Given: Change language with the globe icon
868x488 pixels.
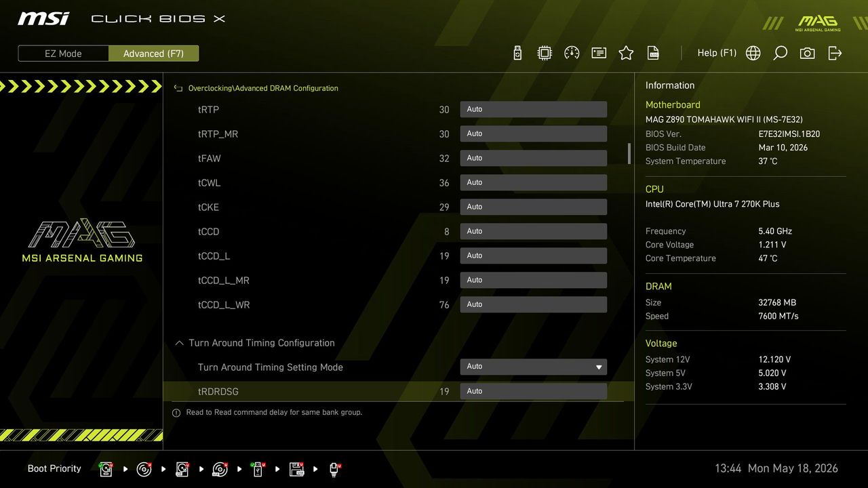Looking at the screenshot, I should click(753, 53).
